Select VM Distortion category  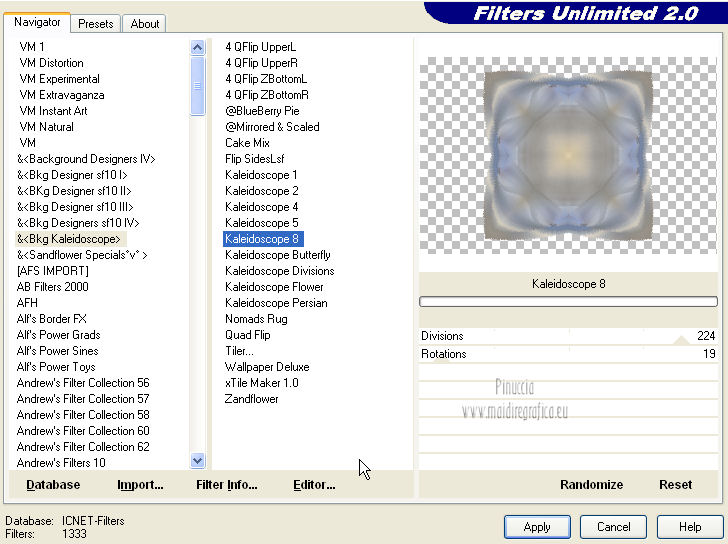coord(52,63)
